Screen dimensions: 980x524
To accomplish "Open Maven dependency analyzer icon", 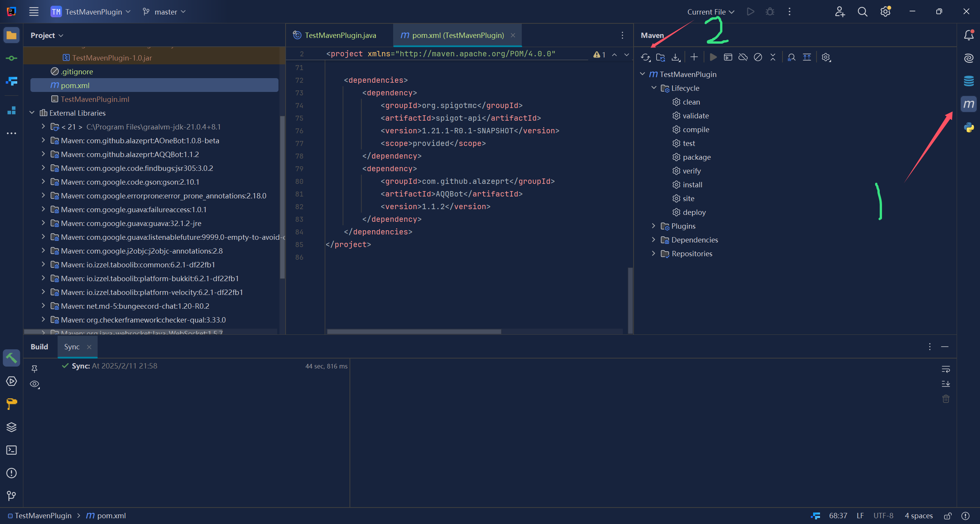I will 792,57.
